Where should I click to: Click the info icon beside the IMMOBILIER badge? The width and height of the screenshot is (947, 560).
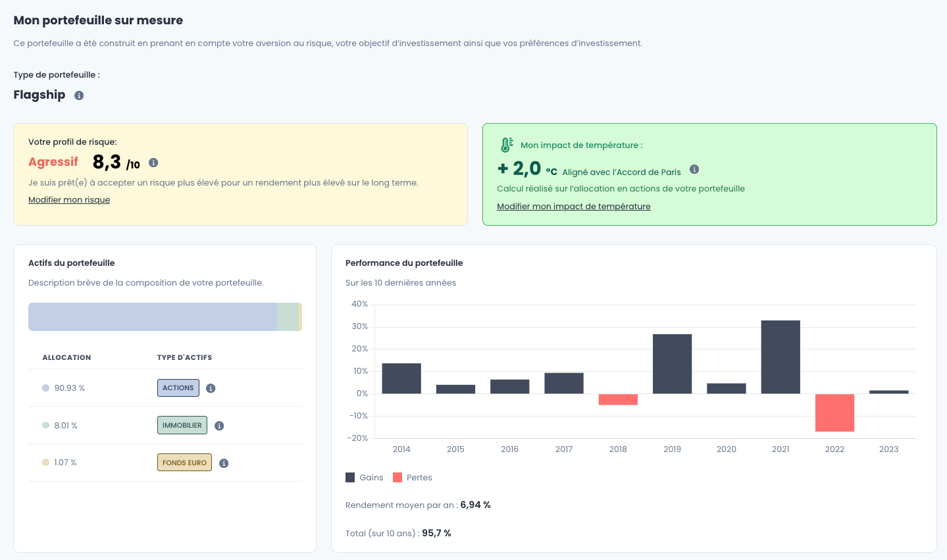pos(219,425)
